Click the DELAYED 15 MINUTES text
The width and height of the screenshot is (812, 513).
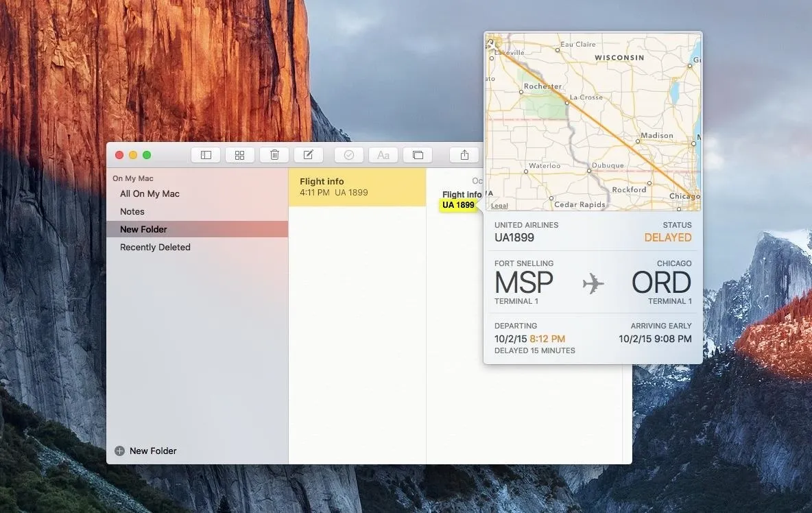point(535,350)
